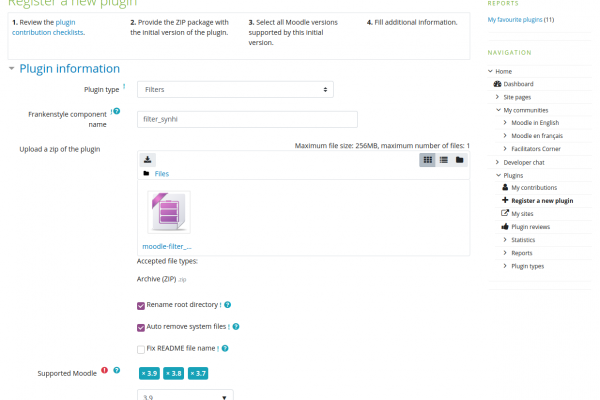Expand Moodle in English node
This screenshot has width=600, height=400.
505,122
